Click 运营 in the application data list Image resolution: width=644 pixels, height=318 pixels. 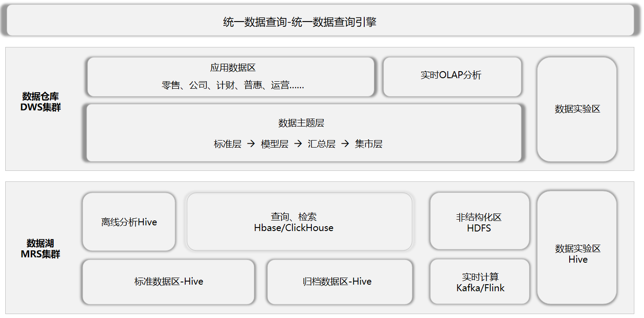point(280,86)
